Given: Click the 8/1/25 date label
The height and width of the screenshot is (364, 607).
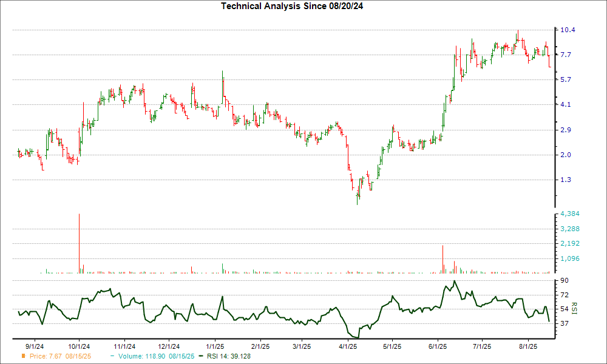Looking at the screenshot, I should [x=528, y=346].
